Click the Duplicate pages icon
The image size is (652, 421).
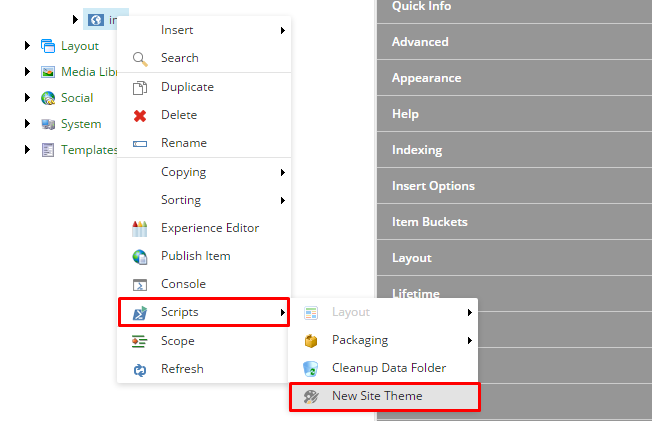[x=140, y=88]
